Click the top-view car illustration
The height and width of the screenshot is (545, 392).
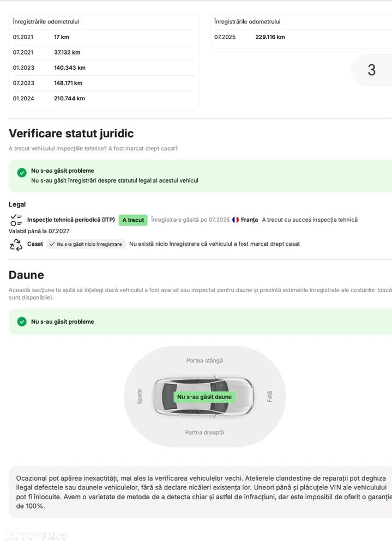click(x=203, y=397)
